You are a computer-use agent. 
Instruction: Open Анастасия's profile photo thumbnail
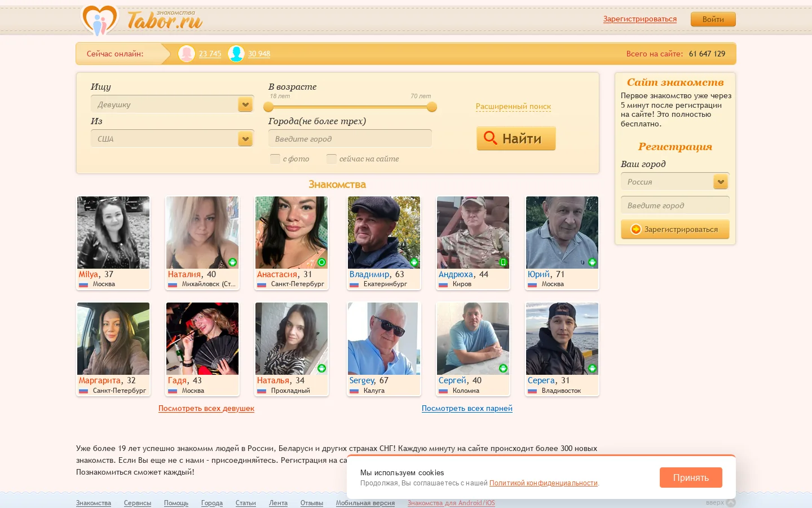(292, 233)
